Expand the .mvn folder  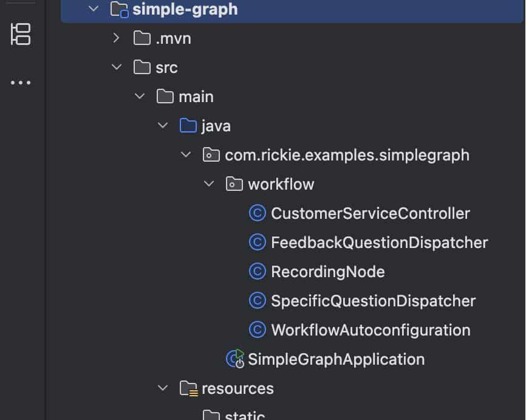coord(116,38)
